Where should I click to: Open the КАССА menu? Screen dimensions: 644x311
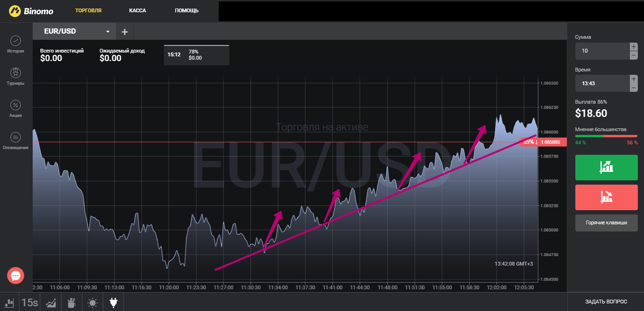tap(137, 10)
